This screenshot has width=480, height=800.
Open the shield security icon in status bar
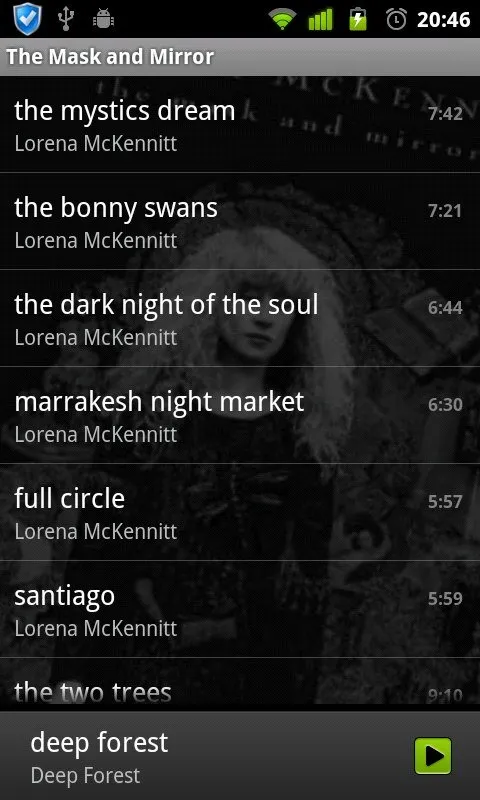click(27, 19)
